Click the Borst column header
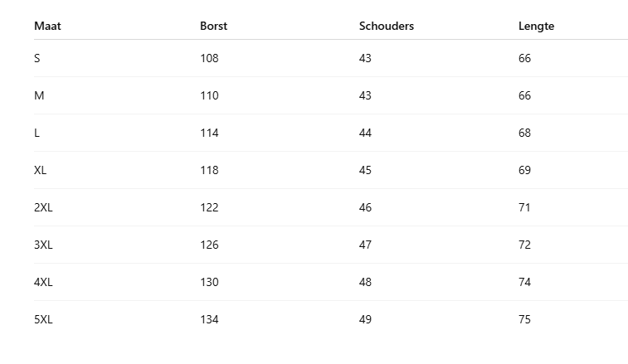 (213, 26)
